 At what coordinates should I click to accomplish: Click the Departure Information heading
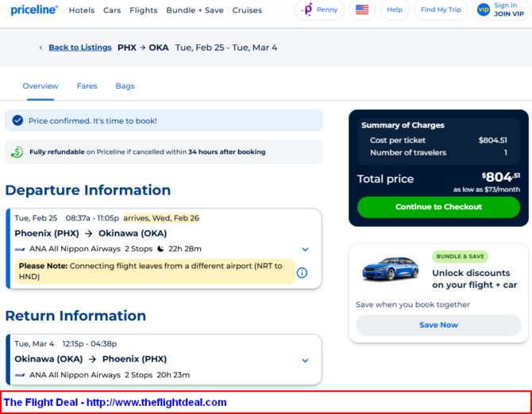point(88,190)
